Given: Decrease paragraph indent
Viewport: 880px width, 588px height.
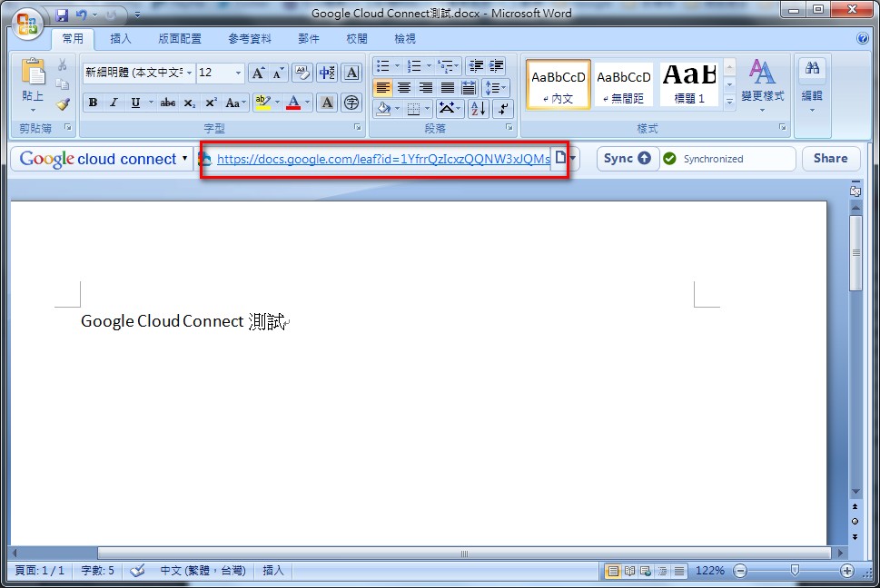Looking at the screenshot, I should click(476, 66).
